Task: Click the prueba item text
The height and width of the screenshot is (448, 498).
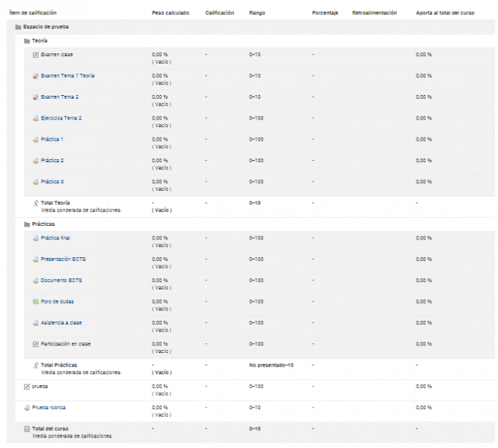Action: 40,387
